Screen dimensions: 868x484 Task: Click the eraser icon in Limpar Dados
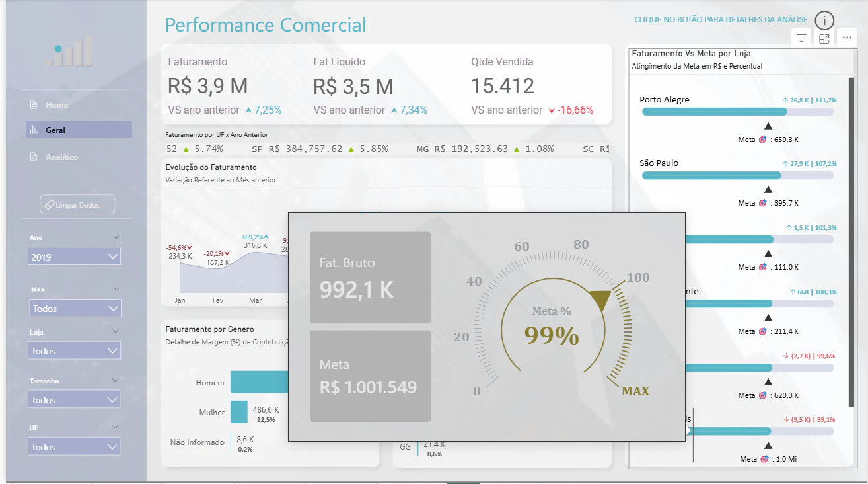pos(49,205)
